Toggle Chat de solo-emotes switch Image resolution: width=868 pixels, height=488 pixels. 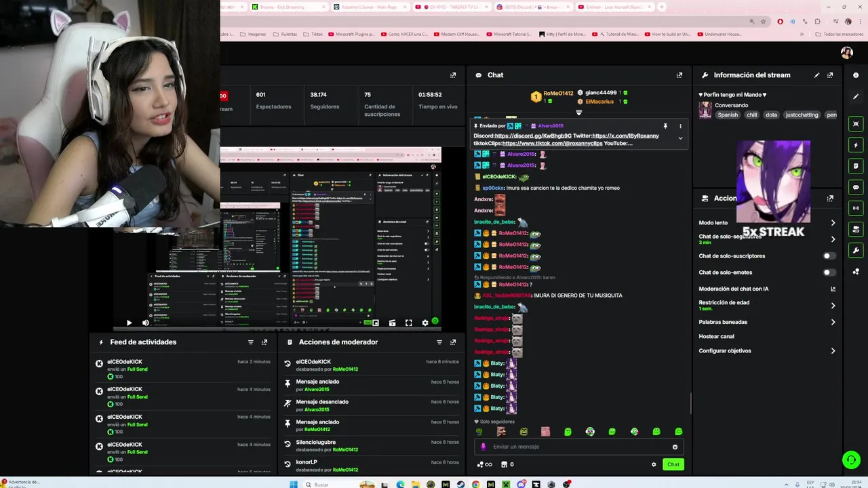coord(829,272)
